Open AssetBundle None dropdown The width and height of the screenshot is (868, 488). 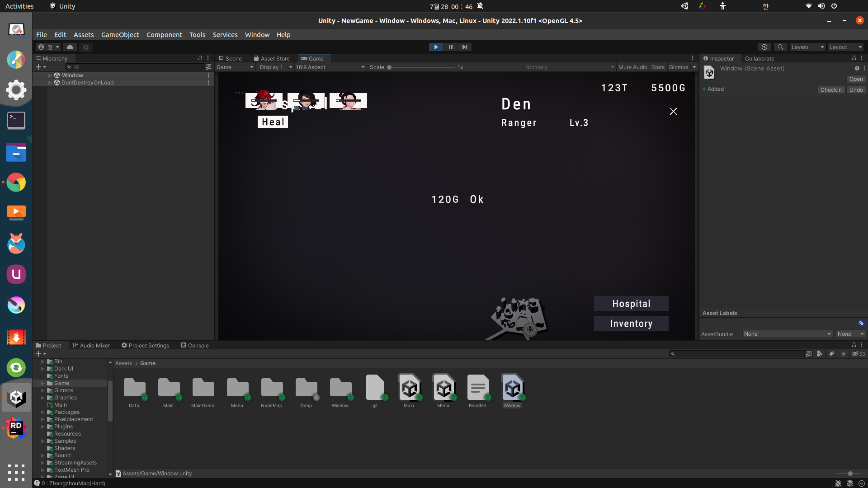pyautogui.click(x=787, y=334)
